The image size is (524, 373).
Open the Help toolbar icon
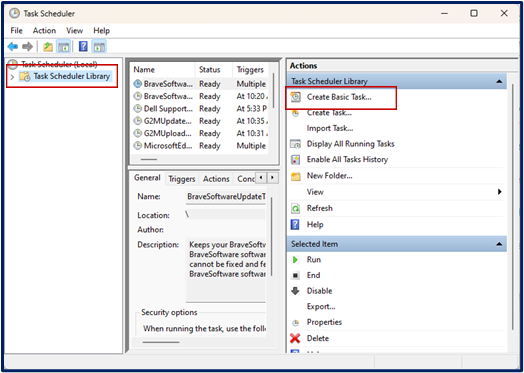tap(83, 46)
